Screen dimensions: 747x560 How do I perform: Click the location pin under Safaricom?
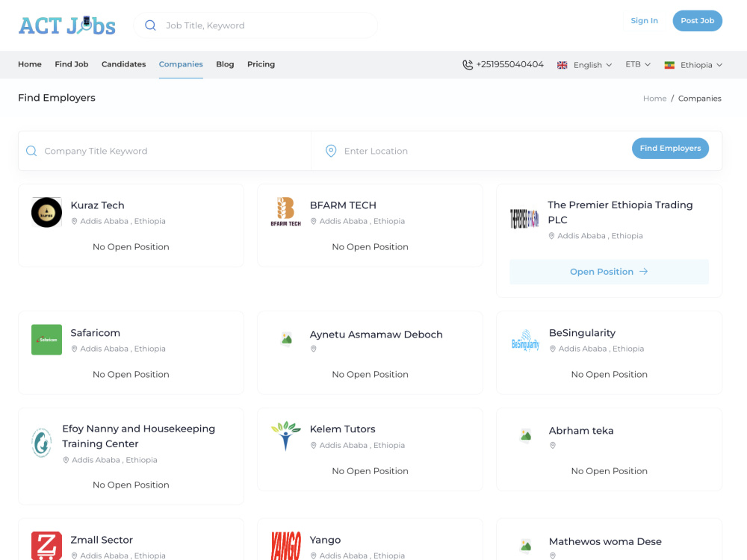coord(74,349)
